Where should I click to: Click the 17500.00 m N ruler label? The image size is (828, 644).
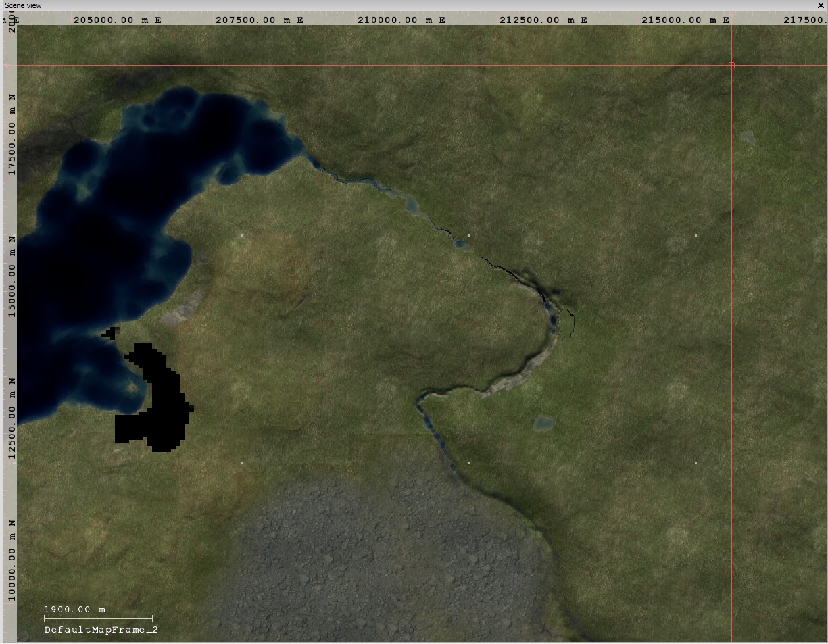click(11, 135)
